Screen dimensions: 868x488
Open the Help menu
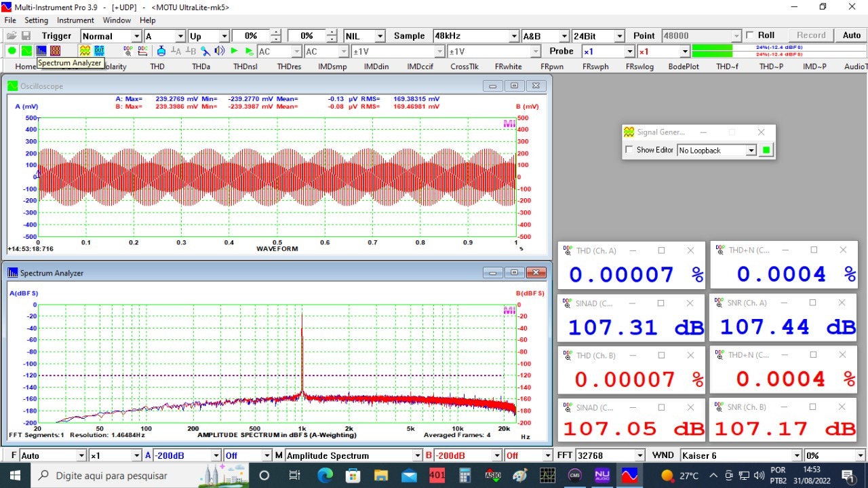pyautogui.click(x=148, y=20)
